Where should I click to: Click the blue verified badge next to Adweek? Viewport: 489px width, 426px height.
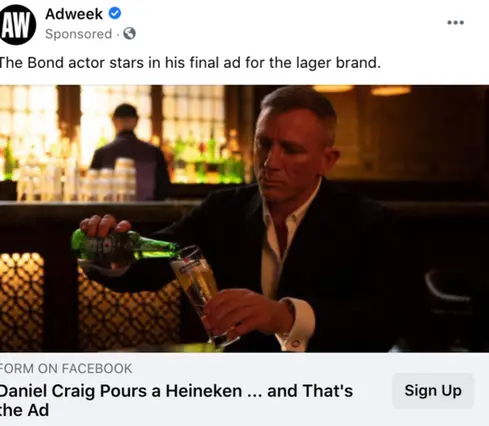115,13
